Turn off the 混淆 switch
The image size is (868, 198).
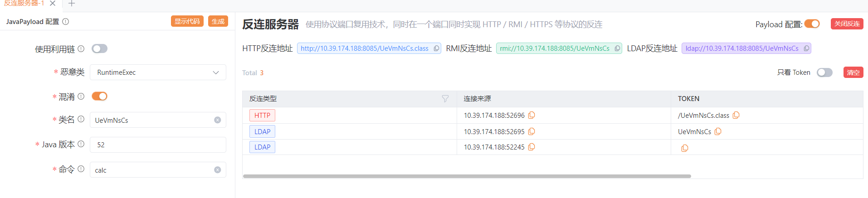[x=99, y=96]
